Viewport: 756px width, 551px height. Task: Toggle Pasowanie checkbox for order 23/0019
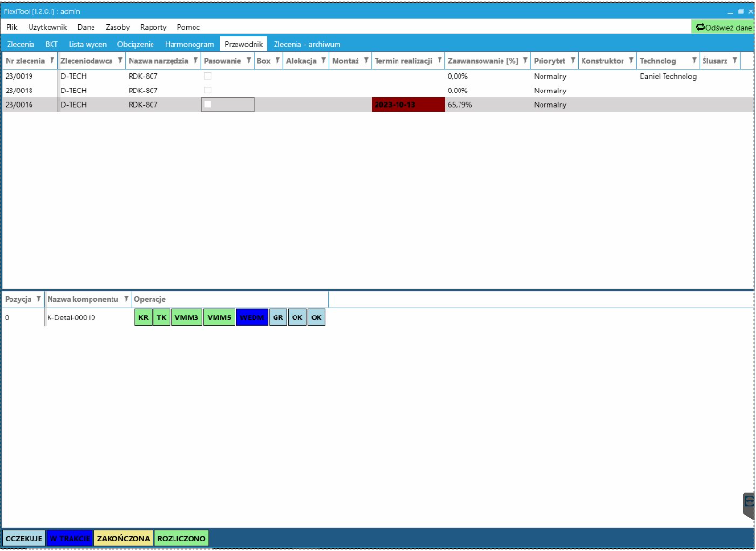pos(207,76)
